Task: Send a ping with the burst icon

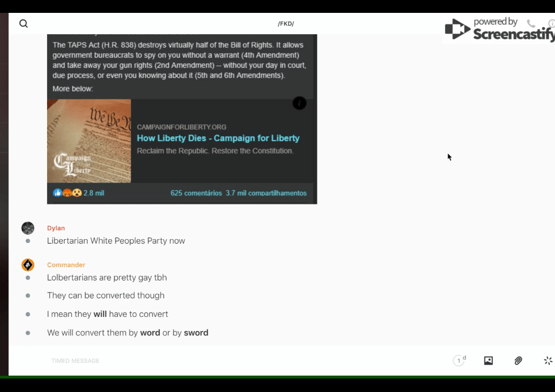Action: (x=548, y=361)
